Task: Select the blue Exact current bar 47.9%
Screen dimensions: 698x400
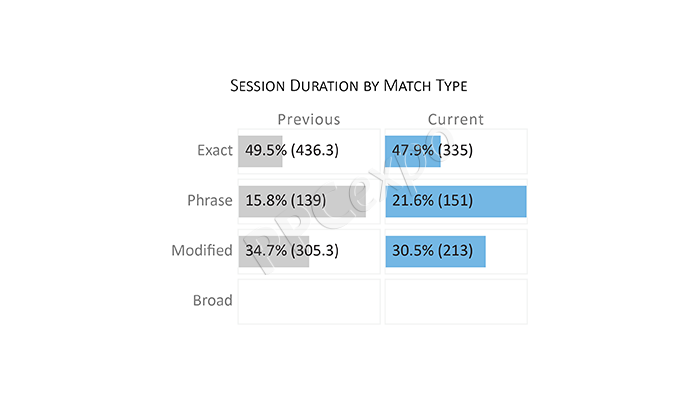Action: click(413, 151)
